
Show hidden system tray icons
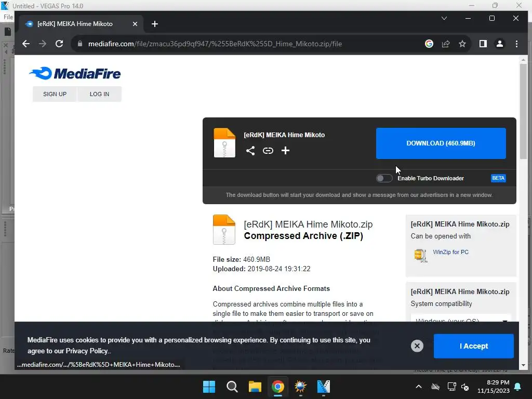coord(419,387)
